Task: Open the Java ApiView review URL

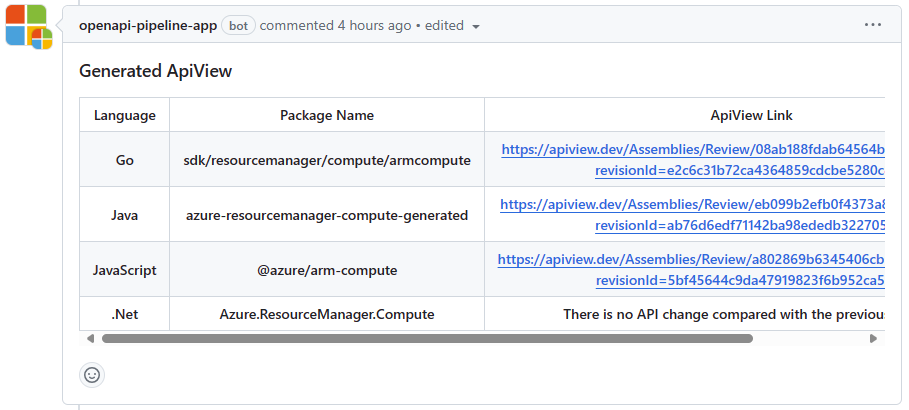Action: point(692,204)
